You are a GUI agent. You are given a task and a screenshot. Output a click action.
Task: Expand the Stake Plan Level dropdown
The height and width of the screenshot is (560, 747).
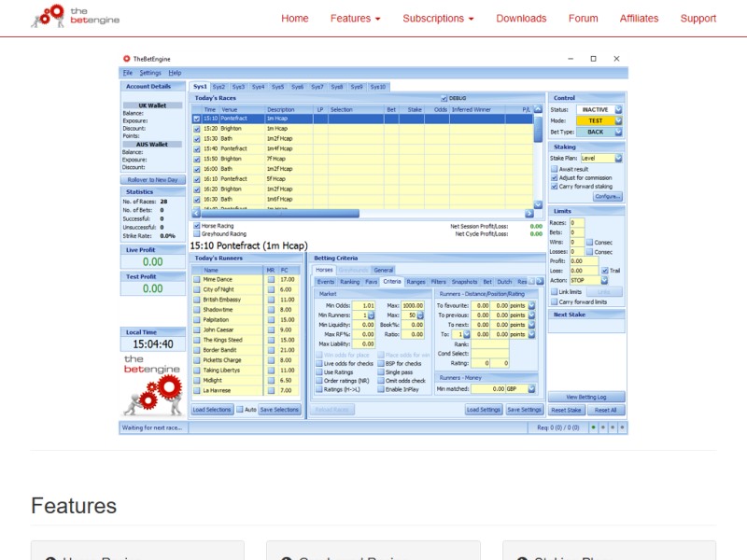[618, 158]
